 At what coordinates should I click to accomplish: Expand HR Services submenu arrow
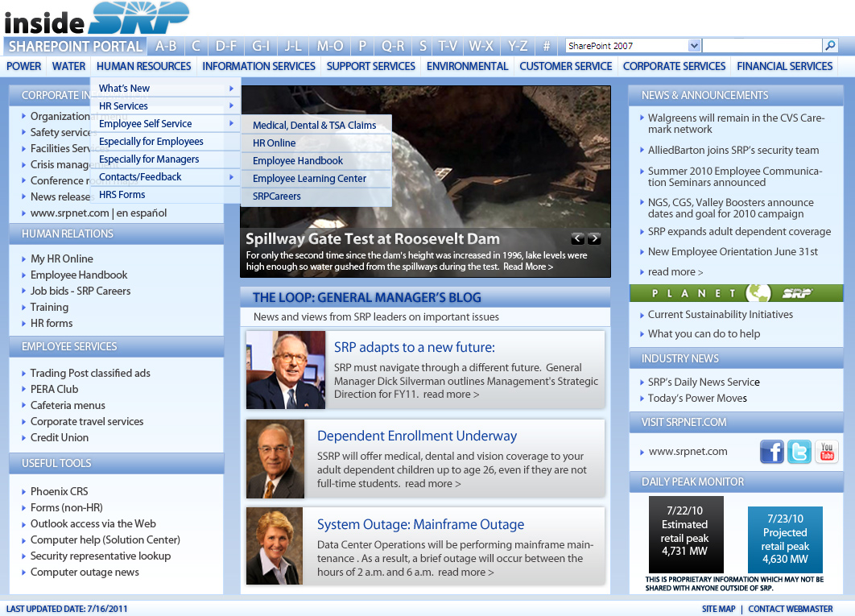coord(231,105)
